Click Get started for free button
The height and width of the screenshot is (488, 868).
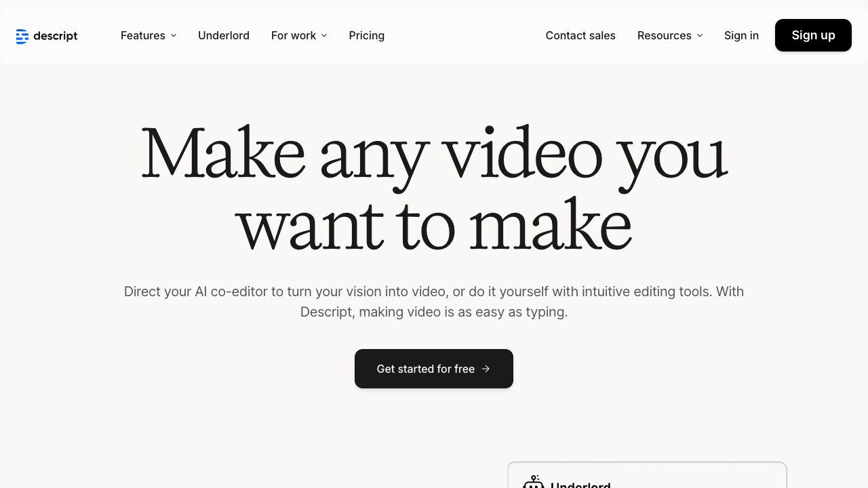(425, 369)
